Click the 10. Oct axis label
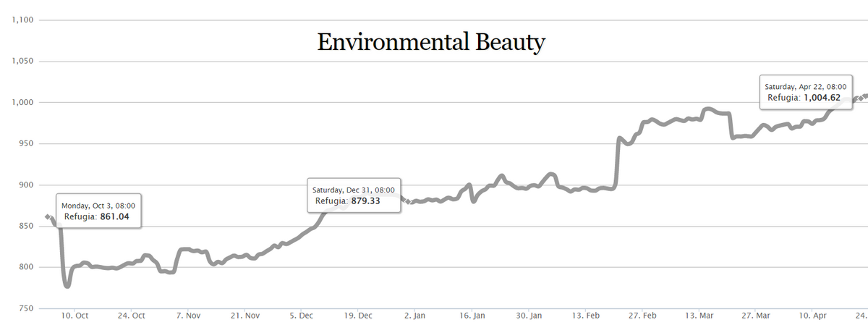Viewport: 868px width, 325px height. pos(75,316)
